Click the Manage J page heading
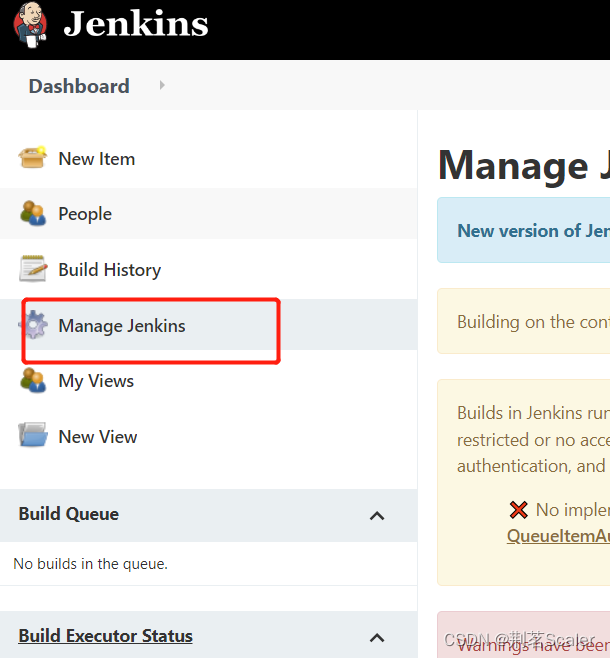 tap(524, 166)
